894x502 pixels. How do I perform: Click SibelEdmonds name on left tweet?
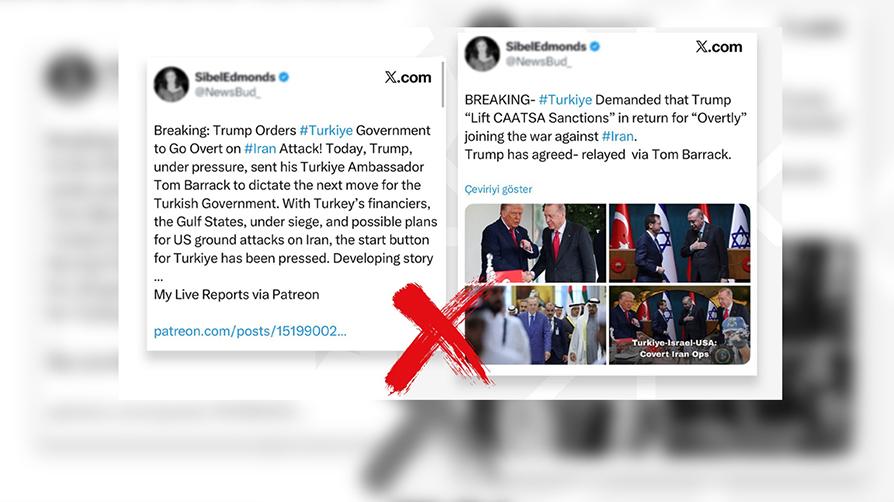click(x=235, y=76)
